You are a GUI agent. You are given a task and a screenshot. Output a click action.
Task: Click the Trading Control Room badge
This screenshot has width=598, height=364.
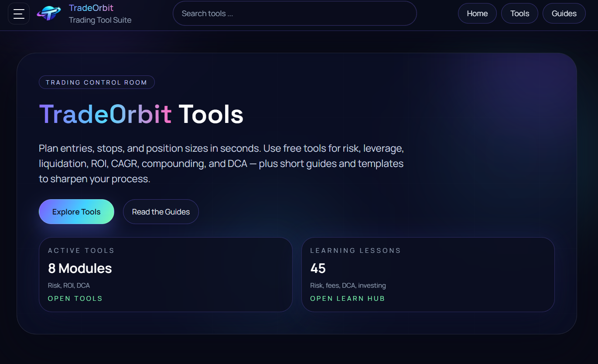click(96, 82)
